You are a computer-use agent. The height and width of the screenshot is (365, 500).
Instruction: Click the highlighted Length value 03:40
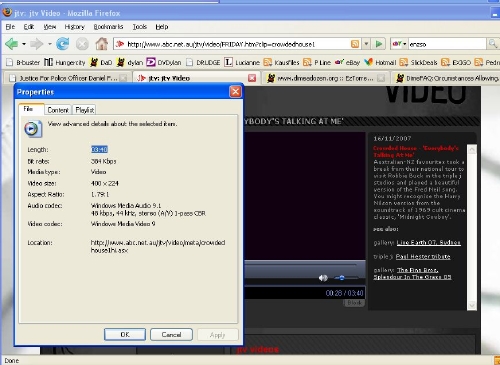tap(99, 150)
